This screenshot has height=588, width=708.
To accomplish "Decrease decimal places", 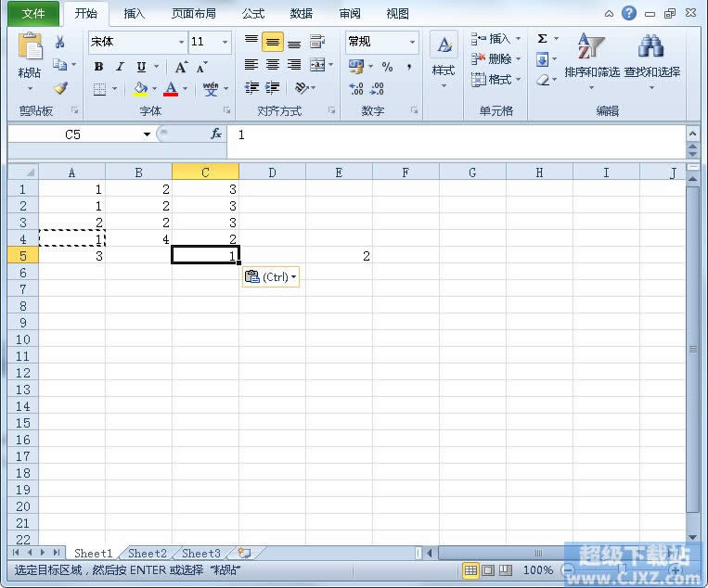I will click(377, 88).
